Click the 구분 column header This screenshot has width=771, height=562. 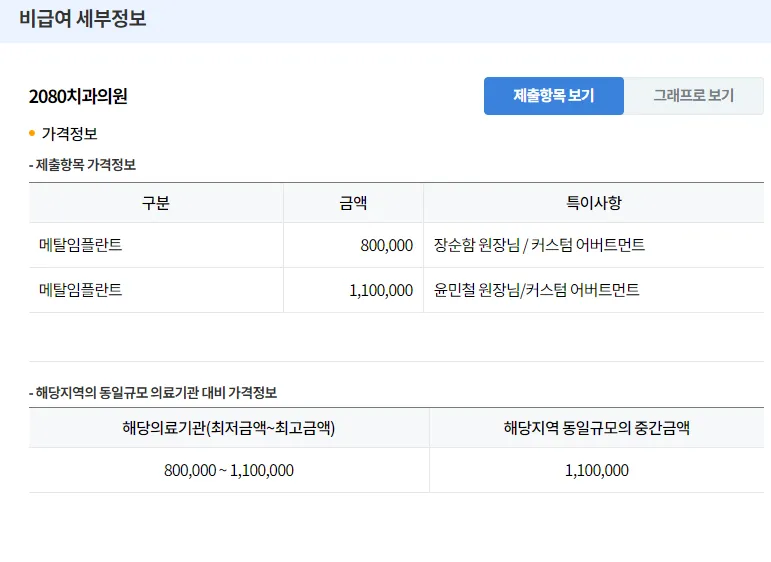coord(156,203)
